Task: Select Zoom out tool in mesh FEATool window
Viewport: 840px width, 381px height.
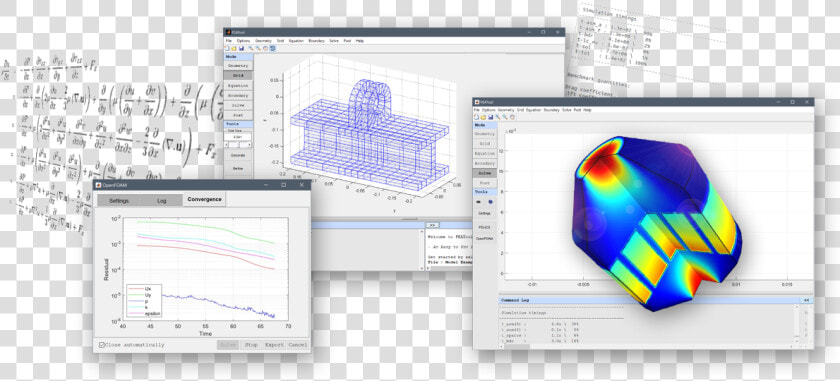Action: coord(258,48)
